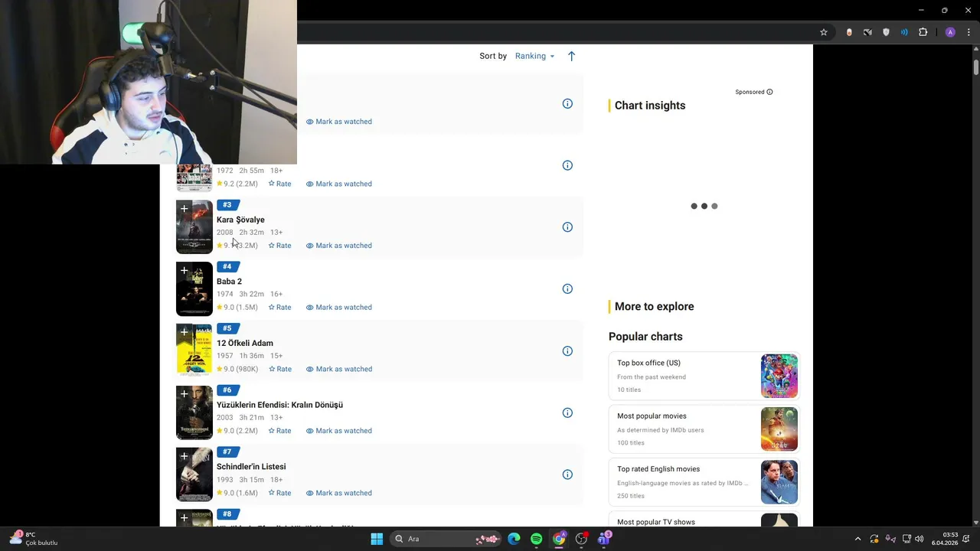Rate Schindler'in Listesi
Viewport: 980px width, 551px height.
tap(279, 493)
